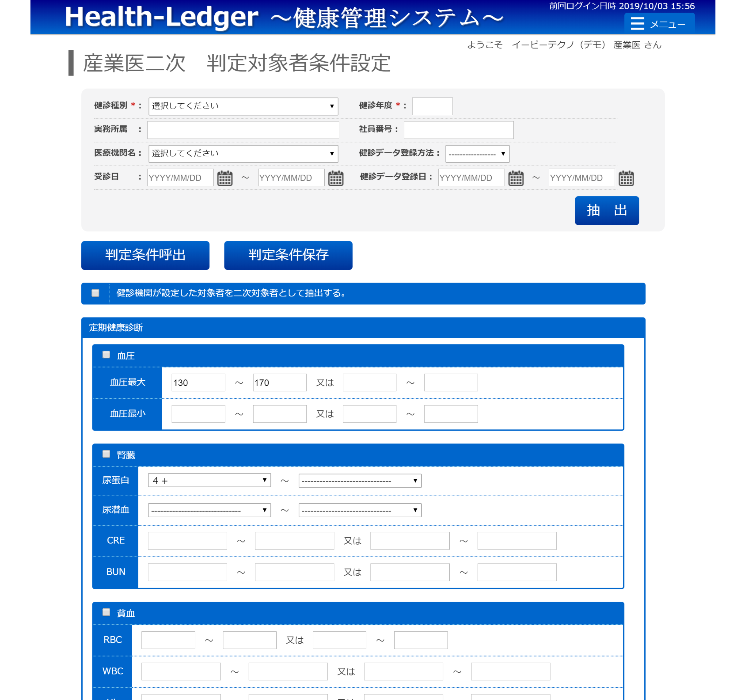Enable the 血圧 section checkbox
Image resolution: width=748 pixels, height=700 pixels.
pyautogui.click(x=106, y=355)
